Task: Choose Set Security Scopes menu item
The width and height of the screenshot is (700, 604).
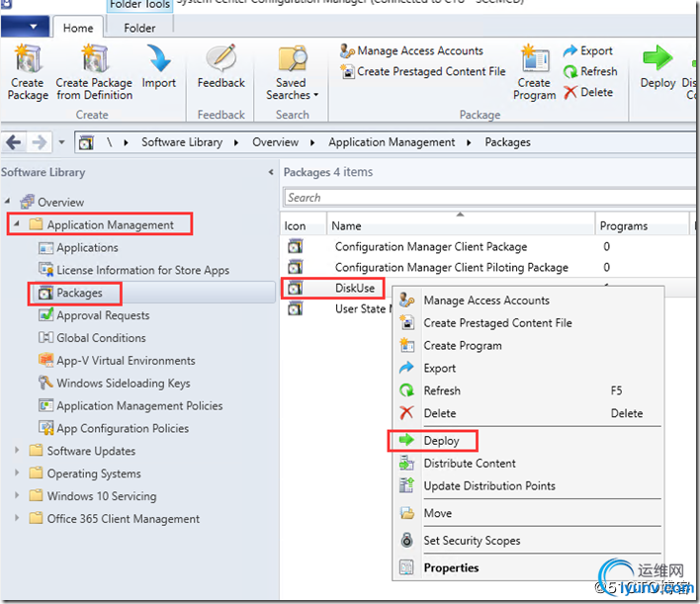Action: (x=528, y=540)
